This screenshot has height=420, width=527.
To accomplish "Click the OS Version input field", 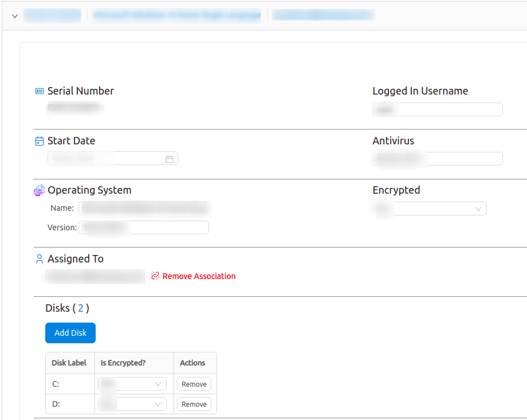I will (144, 227).
